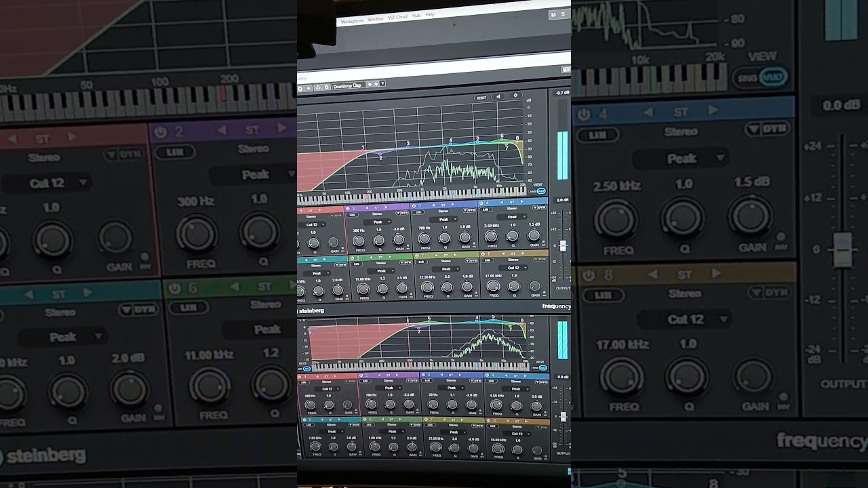The height and width of the screenshot is (488, 868).
Task: Click left channel arrow on 2.50 kHz band
Action: point(501,202)
